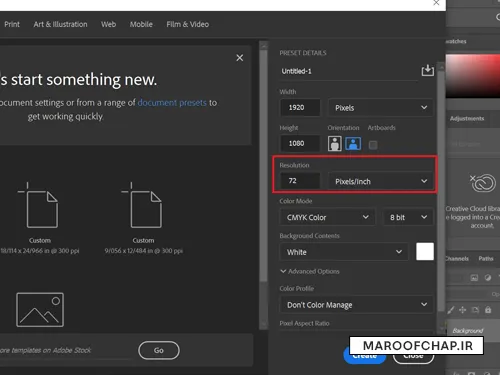Select portrait orientation icon
500x375 pixels.
[x=334, y=144]
